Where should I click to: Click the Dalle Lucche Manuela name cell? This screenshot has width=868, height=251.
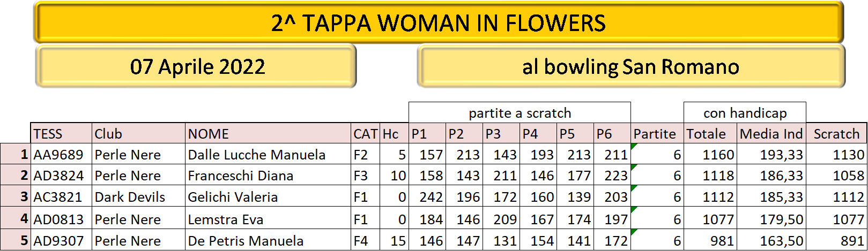click(x=269, y=154)
